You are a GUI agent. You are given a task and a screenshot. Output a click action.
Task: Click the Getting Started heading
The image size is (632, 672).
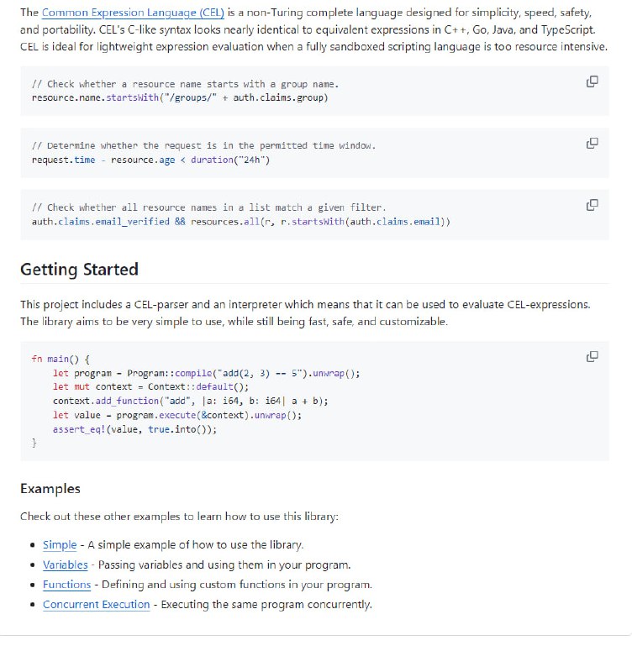click(x=79, y=270)
